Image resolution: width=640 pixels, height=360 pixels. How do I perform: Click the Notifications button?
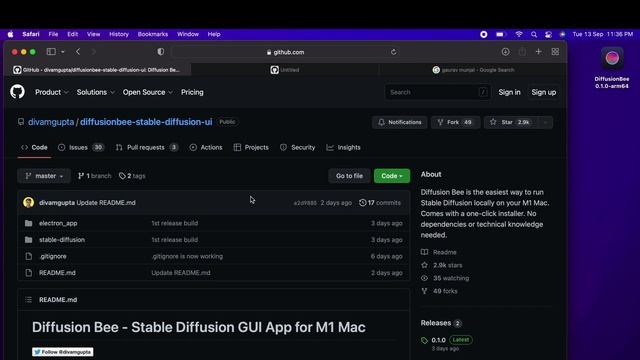point(400,122)
